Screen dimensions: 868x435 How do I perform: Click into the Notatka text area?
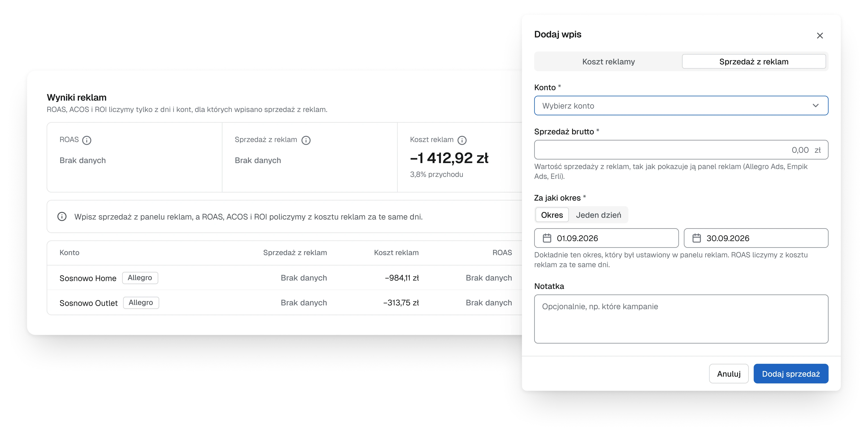(x=681, y=319)
